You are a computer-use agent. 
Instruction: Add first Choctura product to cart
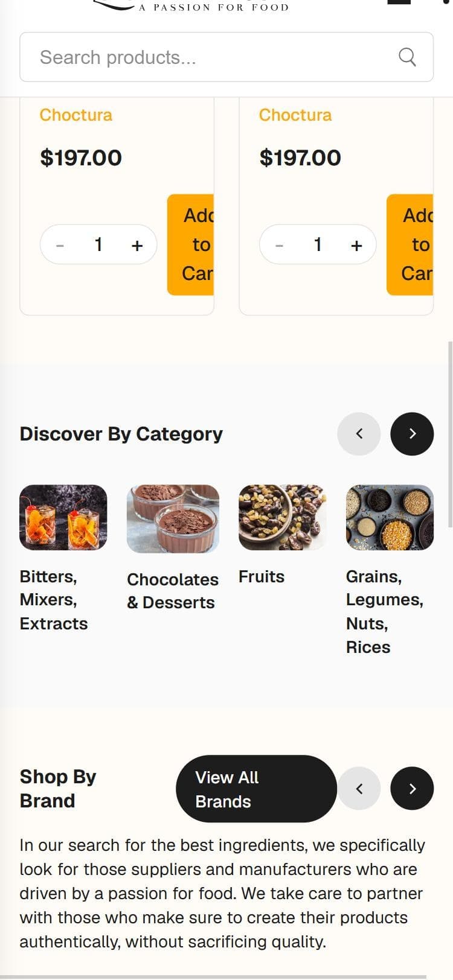tap(191, 244)
